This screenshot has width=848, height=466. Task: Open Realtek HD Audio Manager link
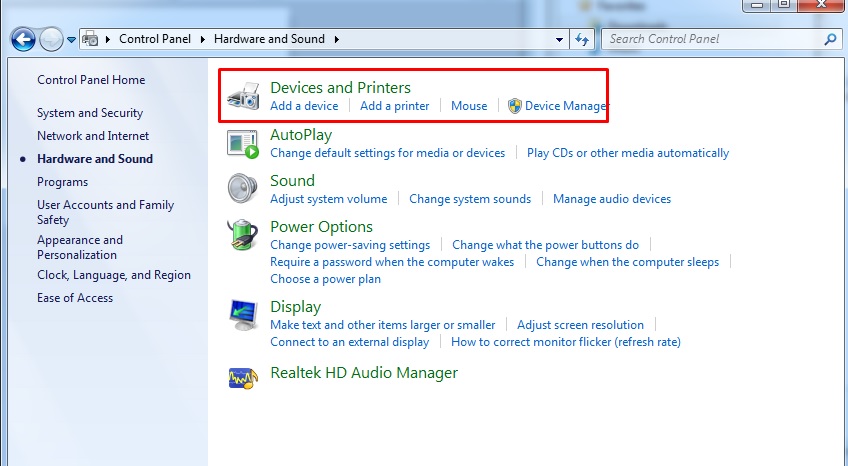[x=363, y=373]
